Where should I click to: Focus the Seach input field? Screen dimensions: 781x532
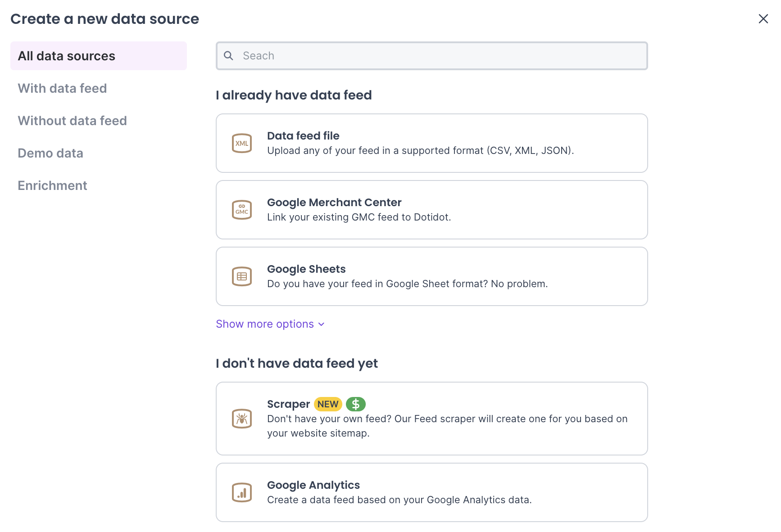432,56
